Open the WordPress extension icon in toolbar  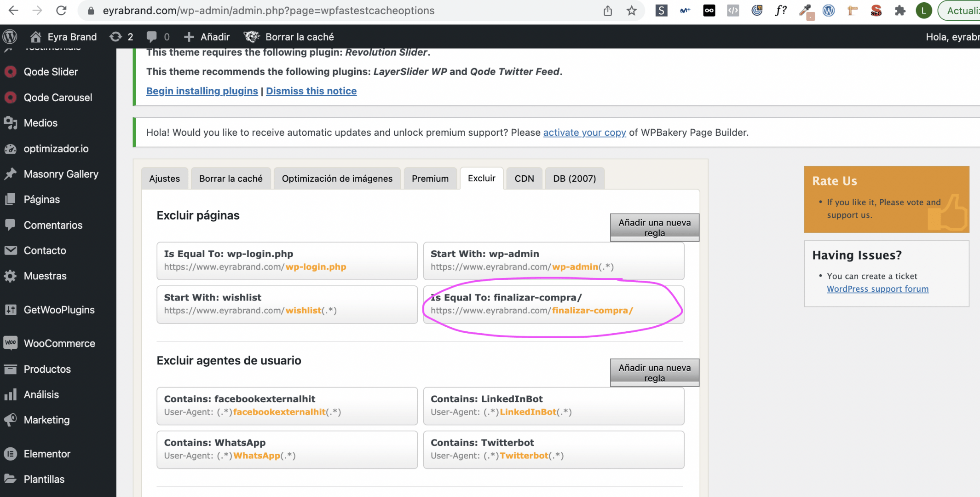coord(829,11)
